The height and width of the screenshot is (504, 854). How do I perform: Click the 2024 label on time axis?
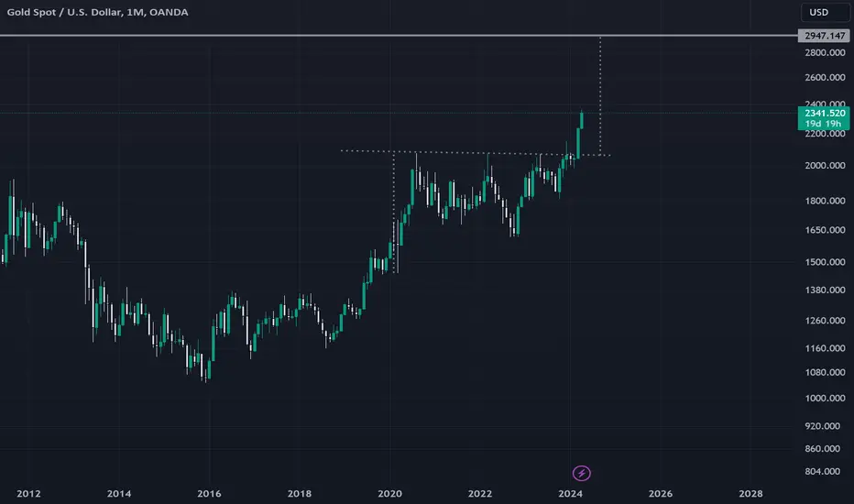click(570, 494)
